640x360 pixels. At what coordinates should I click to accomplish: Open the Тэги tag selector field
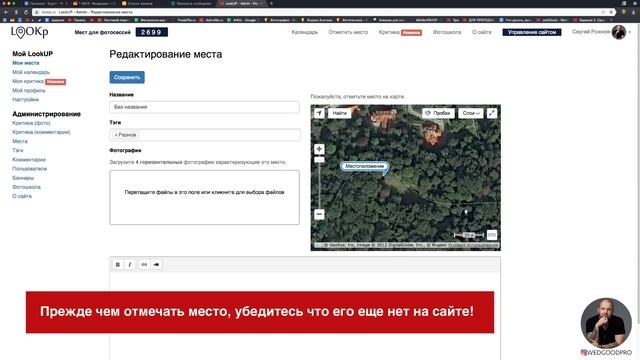coord(204,135)
